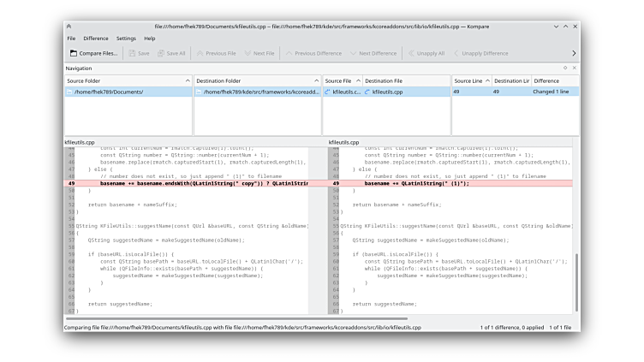This screenshot has height=362, width=644.
Task: Close the Navigation panel
Action: point(574,68)
